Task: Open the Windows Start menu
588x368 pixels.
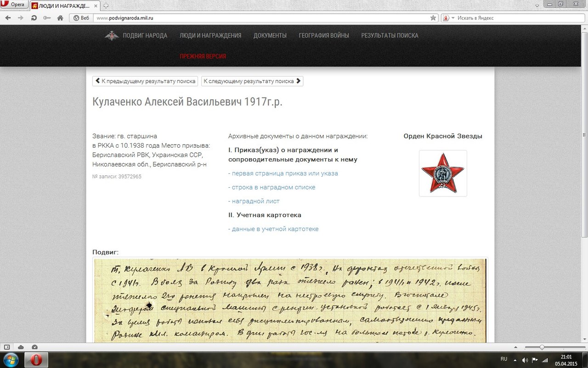Action: point(10,359)
